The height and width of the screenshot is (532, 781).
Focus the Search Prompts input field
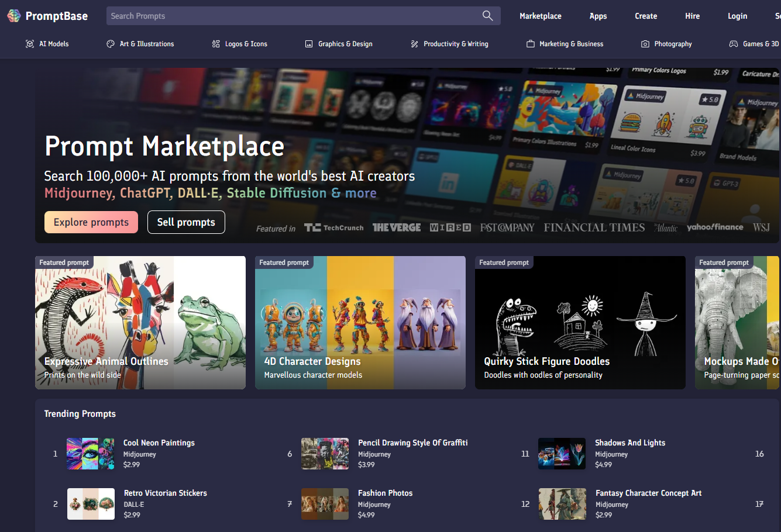pyautogui.click(x=303, y=16)
